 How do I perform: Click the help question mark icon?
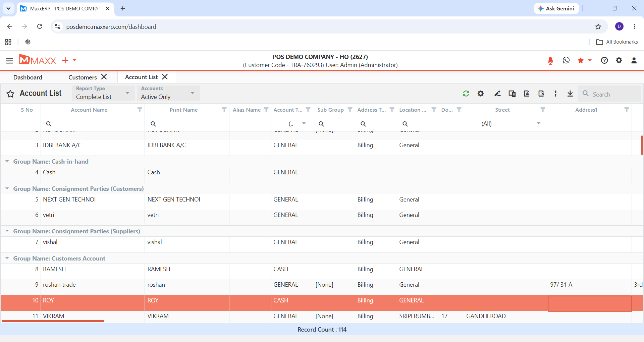tap(604, 60)
